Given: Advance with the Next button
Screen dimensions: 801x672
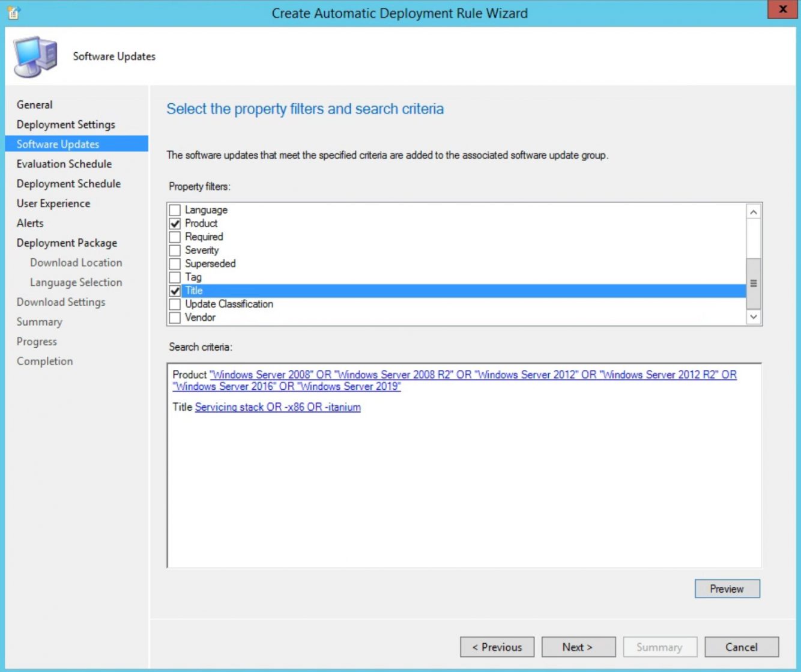Looking at the screenshot, I should point(577,647).
